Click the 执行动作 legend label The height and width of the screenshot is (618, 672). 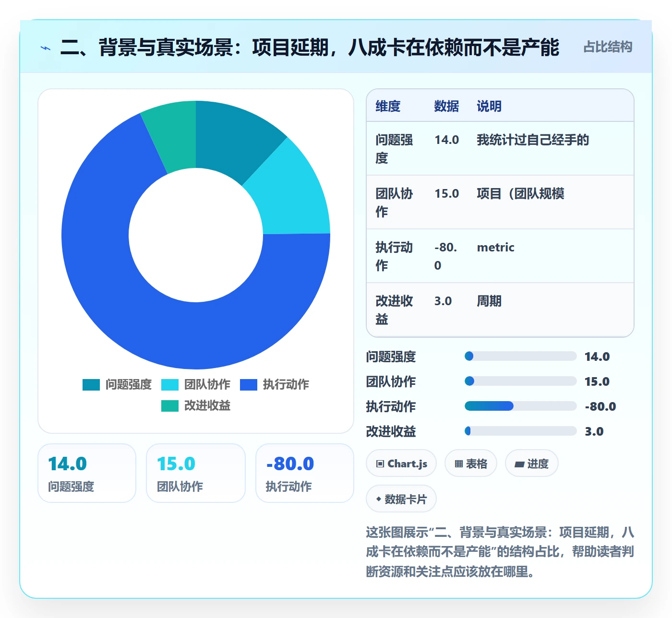point(286,385)
